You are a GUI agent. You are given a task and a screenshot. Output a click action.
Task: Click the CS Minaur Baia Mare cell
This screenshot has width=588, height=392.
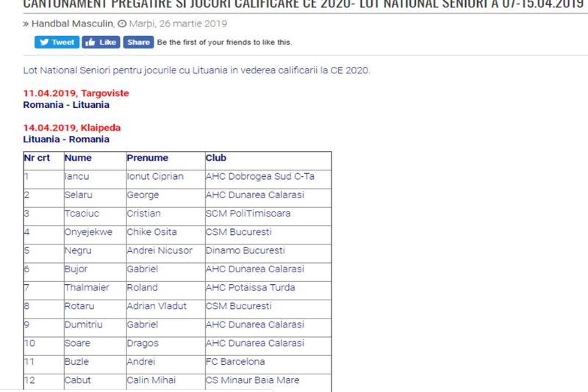[252, 380]
